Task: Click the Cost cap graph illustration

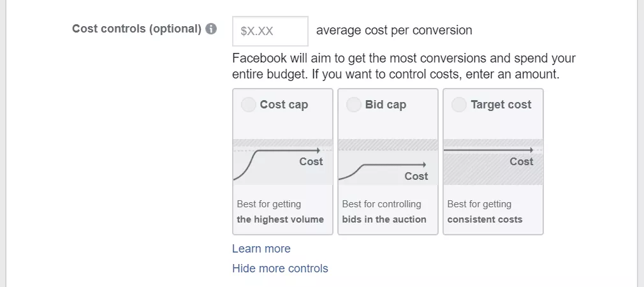Action: click(282, 162)
